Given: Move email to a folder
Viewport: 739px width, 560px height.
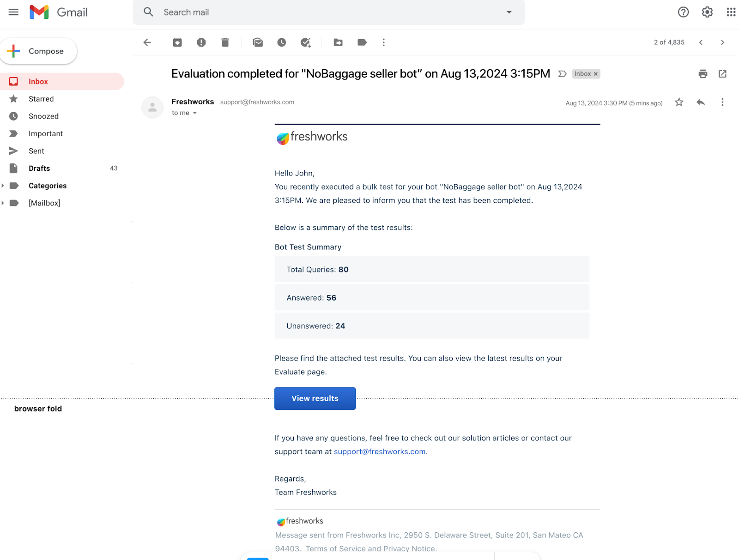Looking at the screenshot, I should tap(338, 42).
